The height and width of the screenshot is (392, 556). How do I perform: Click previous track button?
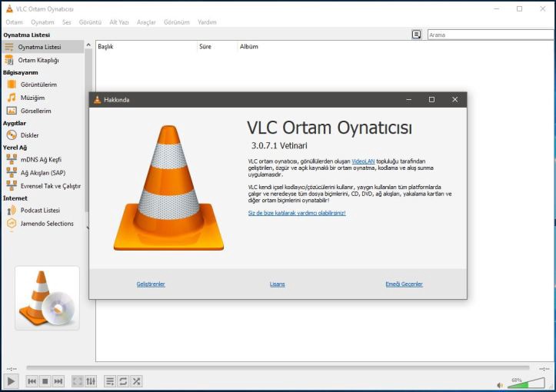point(32,381)
